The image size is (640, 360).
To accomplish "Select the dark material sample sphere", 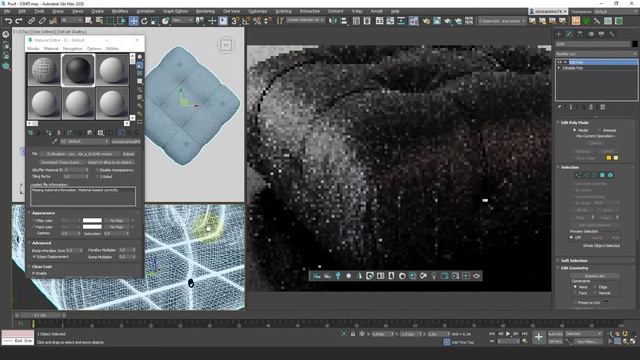I will [78, 70].
